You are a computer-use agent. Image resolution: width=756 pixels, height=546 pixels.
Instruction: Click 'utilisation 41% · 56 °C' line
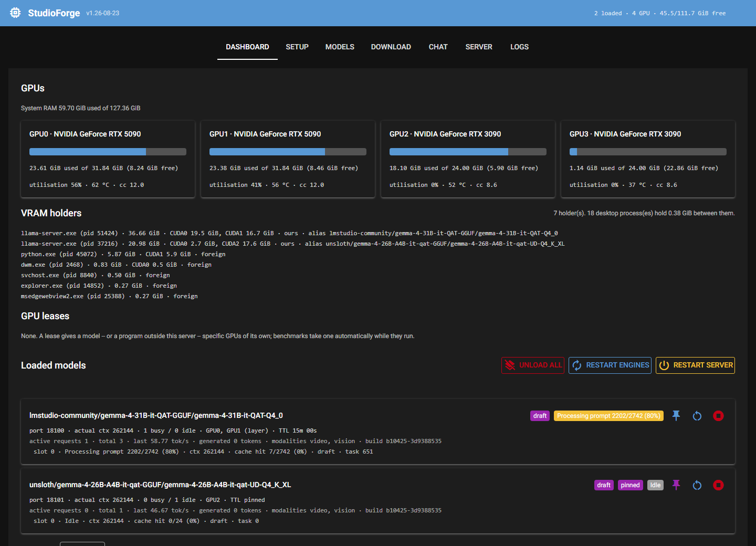[x=267, y=185]
